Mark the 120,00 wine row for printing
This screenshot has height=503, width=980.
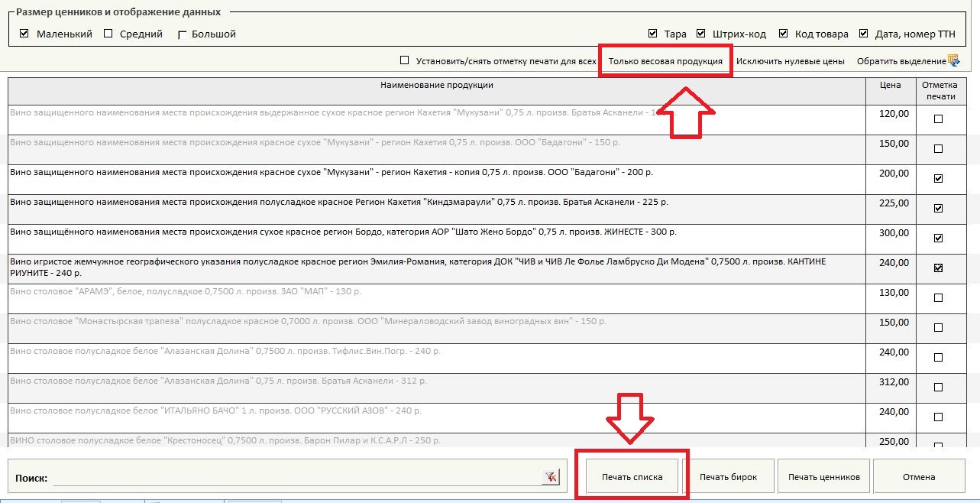(939, 119)
